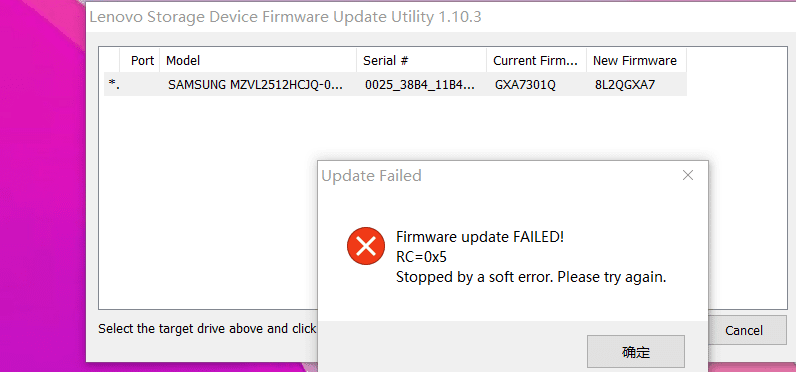The height and width of the screenshot is (372, 796).
Task: Sort by the Model column header
Action: coord(258,61)
